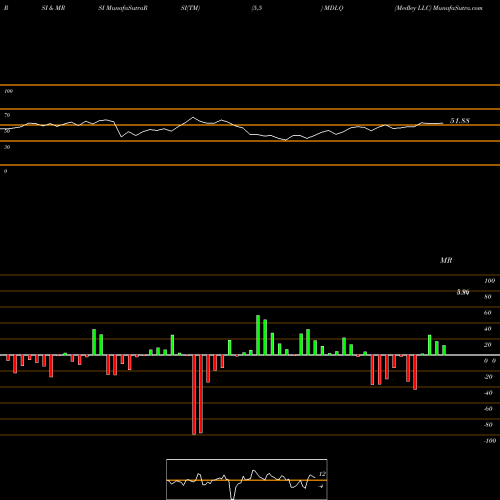The image size is (500, 500).
Task: Click the 'SI & MR' header text
Action: 53,8
